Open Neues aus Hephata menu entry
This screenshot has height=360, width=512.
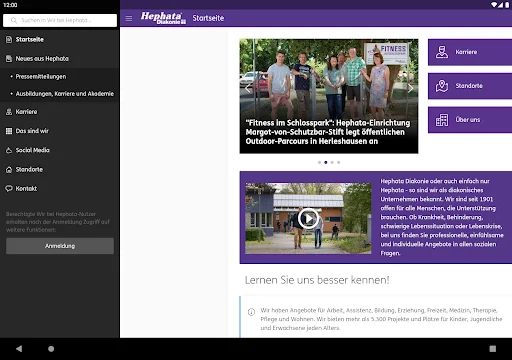[x=60, y=59]
